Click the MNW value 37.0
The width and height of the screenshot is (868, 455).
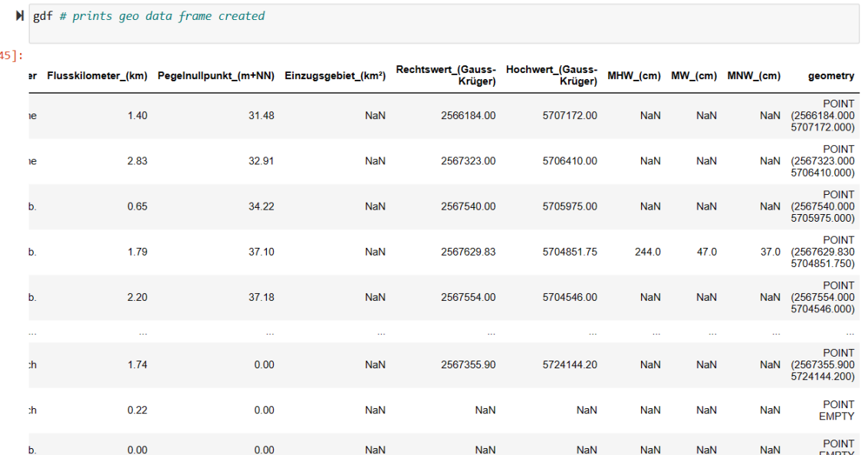click(x=770, y=252)
